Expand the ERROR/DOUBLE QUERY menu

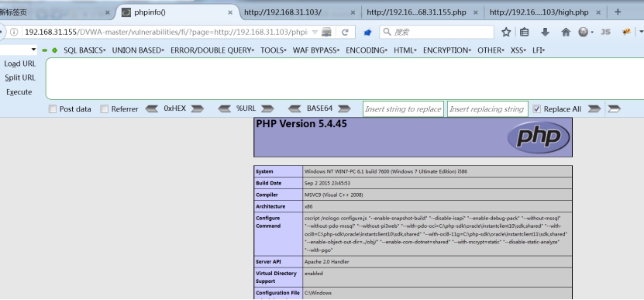coord(212,50)
